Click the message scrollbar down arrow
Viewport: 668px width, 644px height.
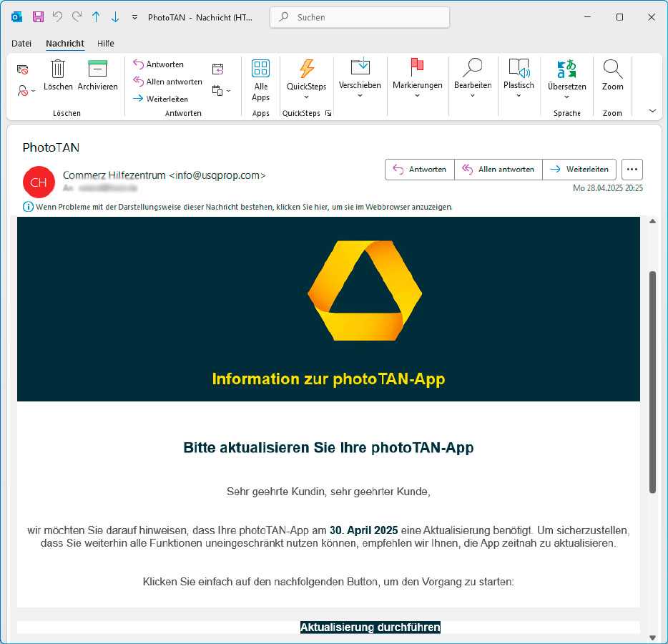tap(652, 638)
